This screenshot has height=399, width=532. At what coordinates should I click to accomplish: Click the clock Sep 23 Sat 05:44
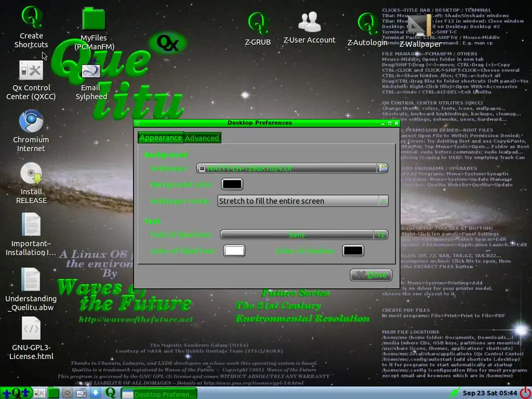(490, 393)
